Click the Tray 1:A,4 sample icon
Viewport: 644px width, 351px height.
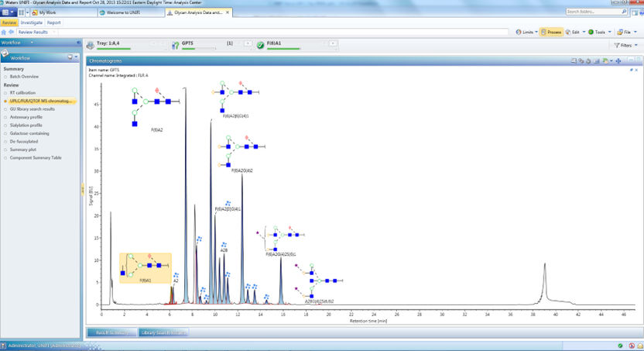pyautogui.click(x=91, y=45)
